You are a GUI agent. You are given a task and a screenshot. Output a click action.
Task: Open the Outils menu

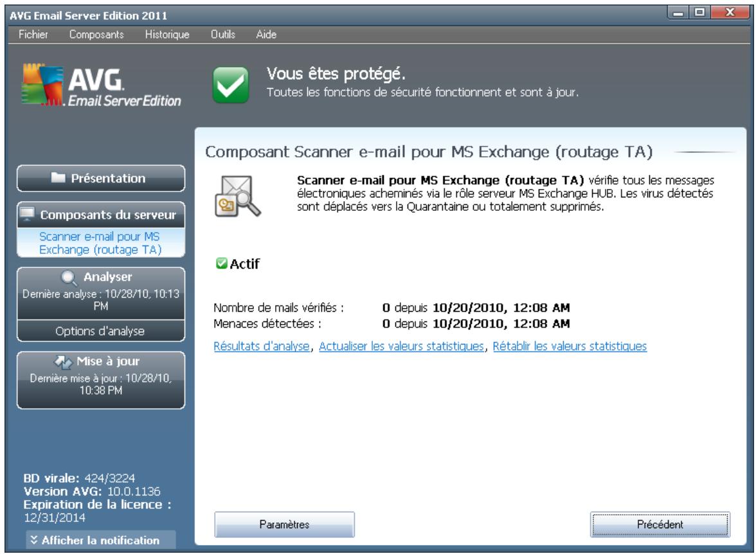click(222, 34)
